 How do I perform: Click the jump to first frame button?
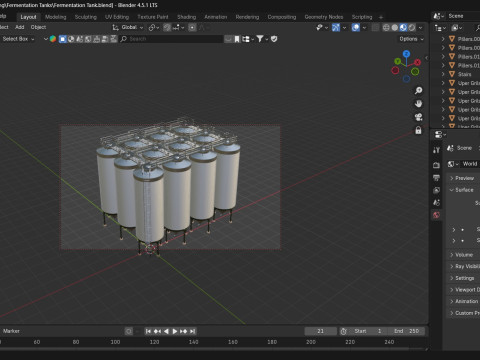coord(148,331)
